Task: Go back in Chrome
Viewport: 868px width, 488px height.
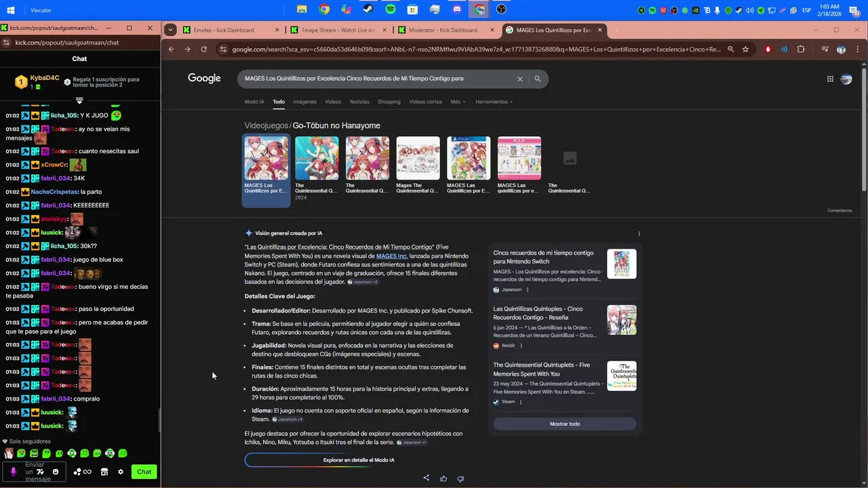Action: [x=171, y=49]
